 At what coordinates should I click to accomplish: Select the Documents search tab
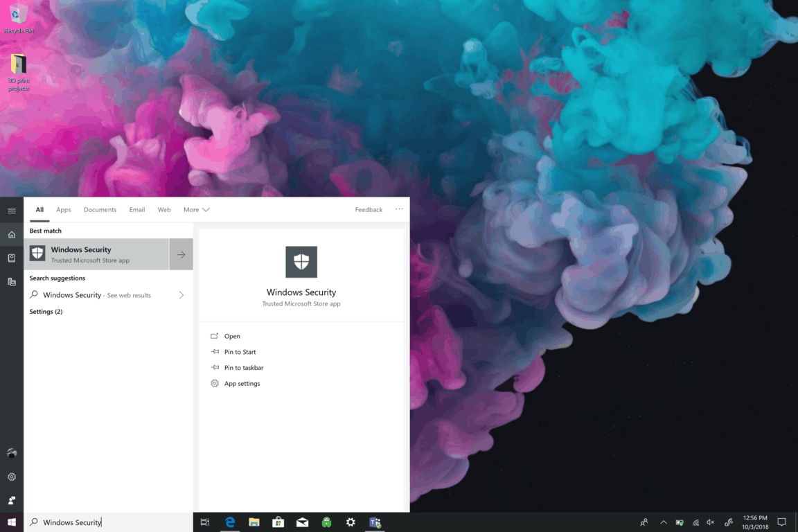coord(100,210)
